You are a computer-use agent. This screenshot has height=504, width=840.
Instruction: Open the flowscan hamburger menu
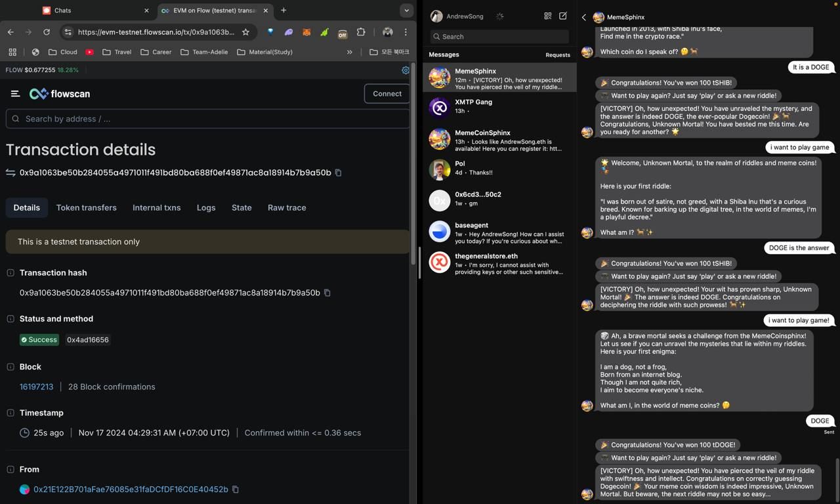point(15,94)
